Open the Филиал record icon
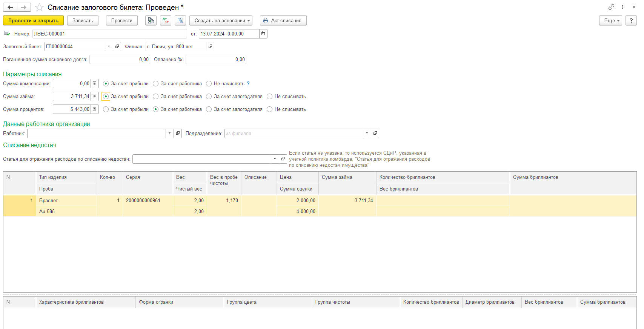This screenshot has width=644, height=329. click(210, 46)
